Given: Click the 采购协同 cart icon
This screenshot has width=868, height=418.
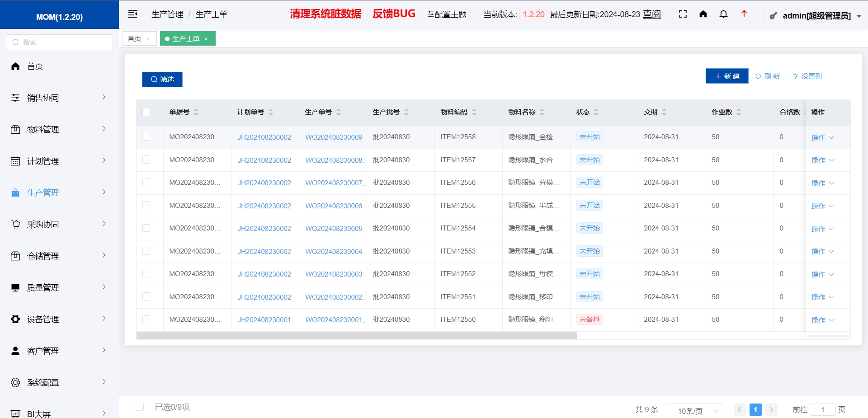Looking at the screenshot, I should pos(15,225).
